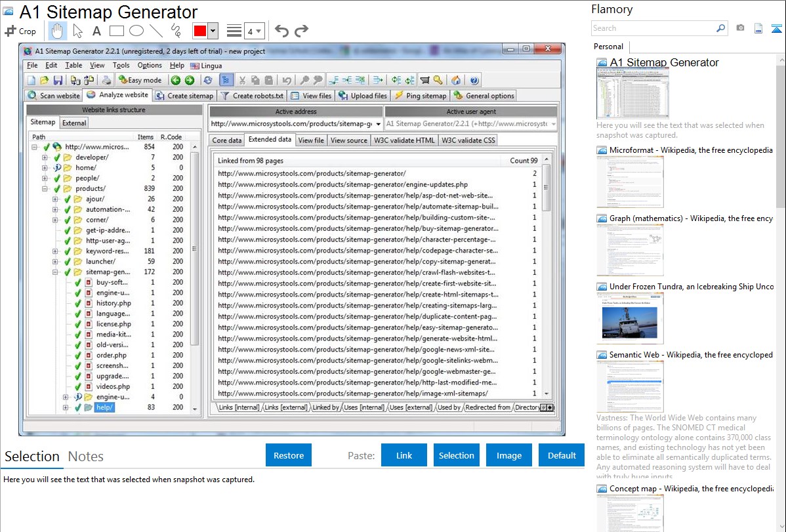Open the line thickness dropdown showing 4
Viewport: 786px width, 532px height.
[x=254, y=31]
